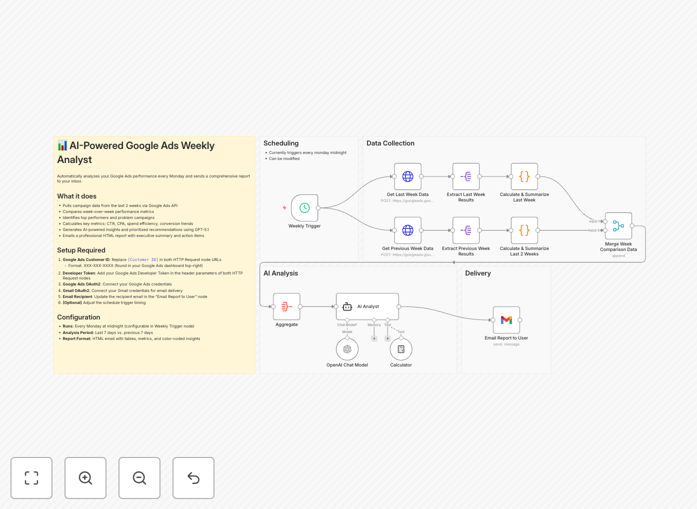Open Calculate & Summarize Last Week code node
The image size is (697, 509).
(524, 176)
